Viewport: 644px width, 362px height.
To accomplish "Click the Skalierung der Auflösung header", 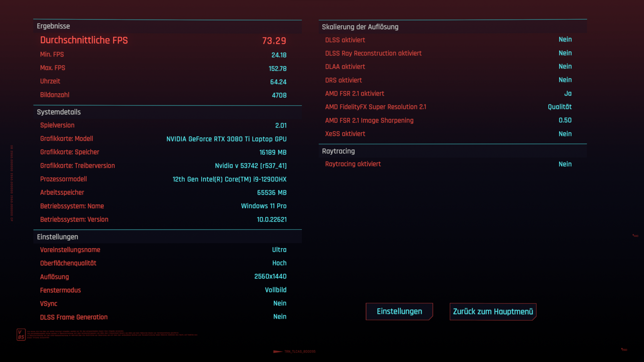I will click(360, 27).
